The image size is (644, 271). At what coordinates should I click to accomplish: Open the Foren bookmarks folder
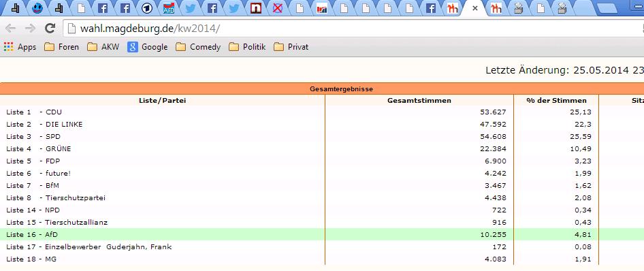61,47
